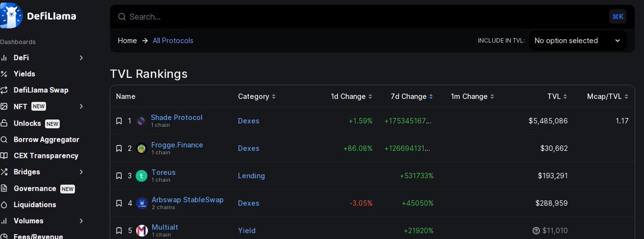Click the DefiLlama logo
The width and height of the screenshot is (644, 239).
(38, 16)
